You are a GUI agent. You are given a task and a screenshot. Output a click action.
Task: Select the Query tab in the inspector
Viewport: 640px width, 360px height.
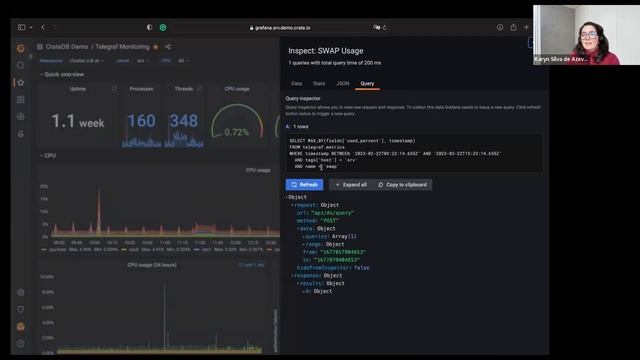coord(367,83)
